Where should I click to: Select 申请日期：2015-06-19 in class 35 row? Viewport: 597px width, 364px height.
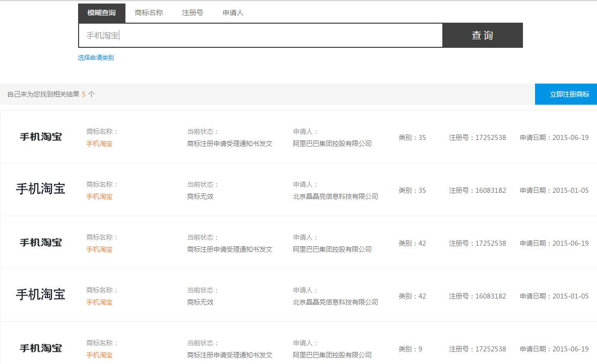[x=554, y=137]
